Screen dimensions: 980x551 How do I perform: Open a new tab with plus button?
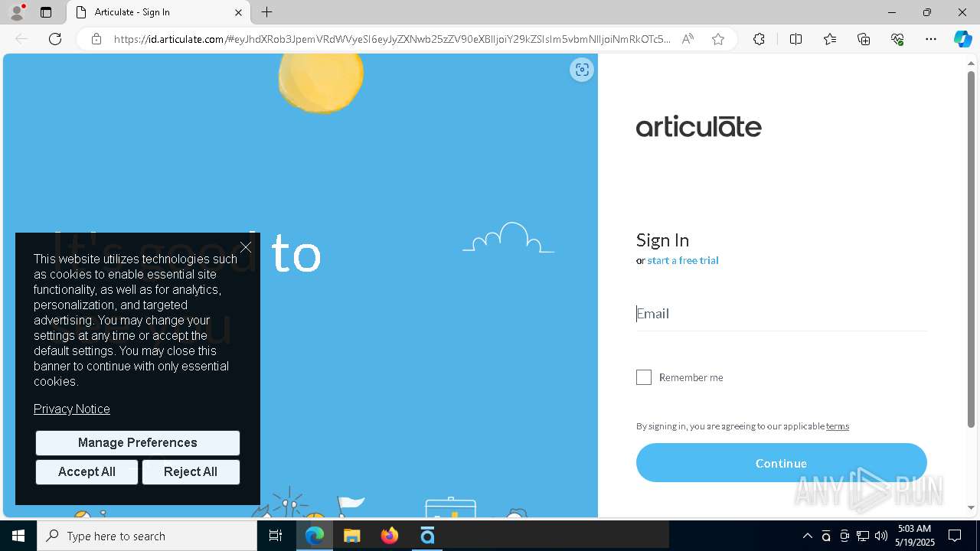pos(266,12)
